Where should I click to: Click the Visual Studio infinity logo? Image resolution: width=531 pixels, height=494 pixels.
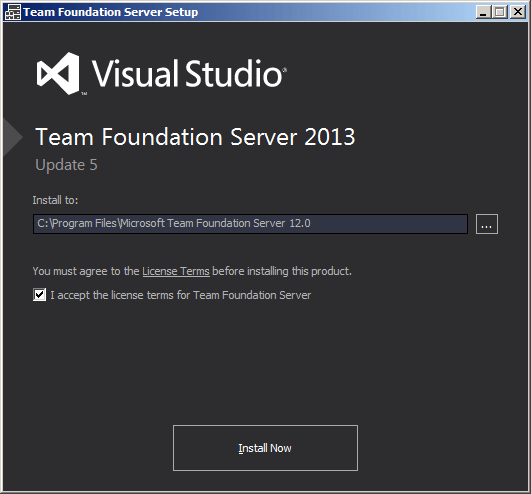point(58,73)
